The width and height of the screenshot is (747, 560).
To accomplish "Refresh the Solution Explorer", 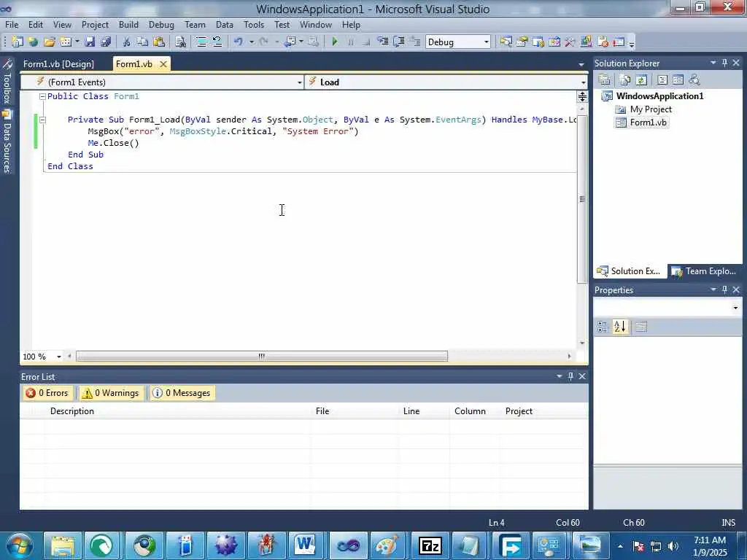I will click(x=641, y=79).
